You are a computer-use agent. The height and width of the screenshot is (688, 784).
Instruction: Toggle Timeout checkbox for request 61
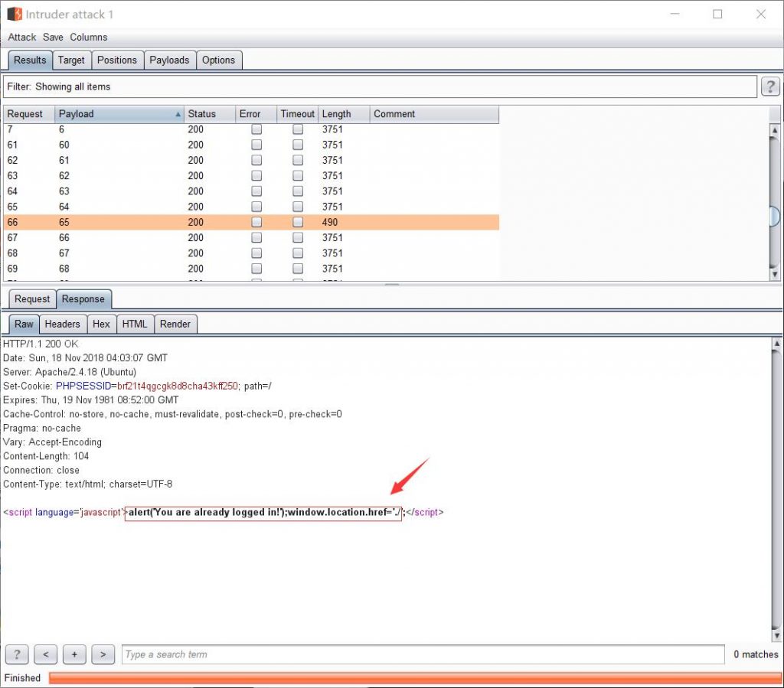tap(298, 145)
